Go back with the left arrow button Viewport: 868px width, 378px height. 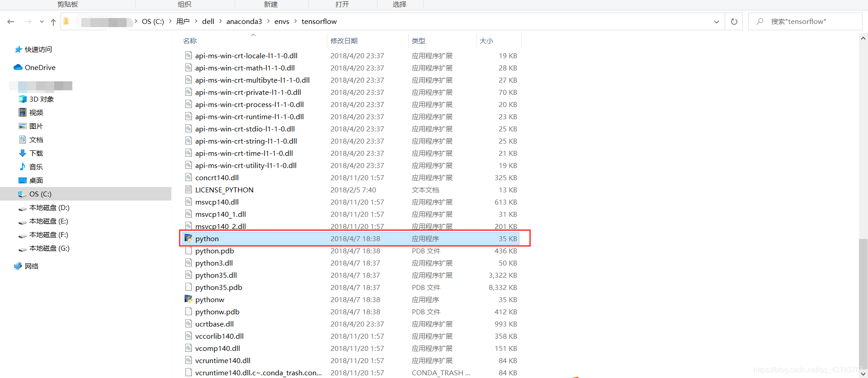11,22
